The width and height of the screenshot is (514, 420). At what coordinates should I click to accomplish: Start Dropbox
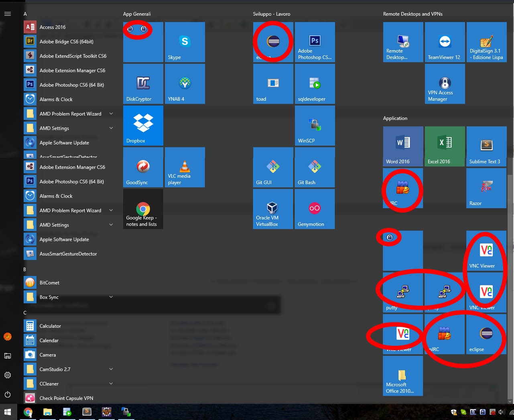[x=143, y=125]
